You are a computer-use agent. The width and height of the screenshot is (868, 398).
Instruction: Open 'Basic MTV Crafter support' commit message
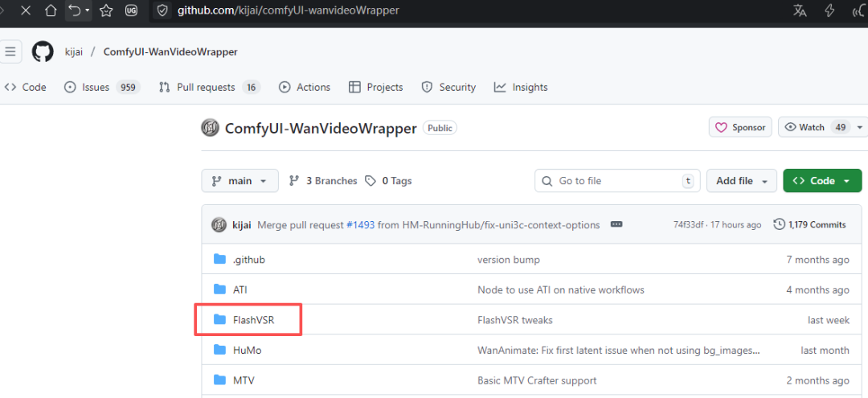click(537, 380)
